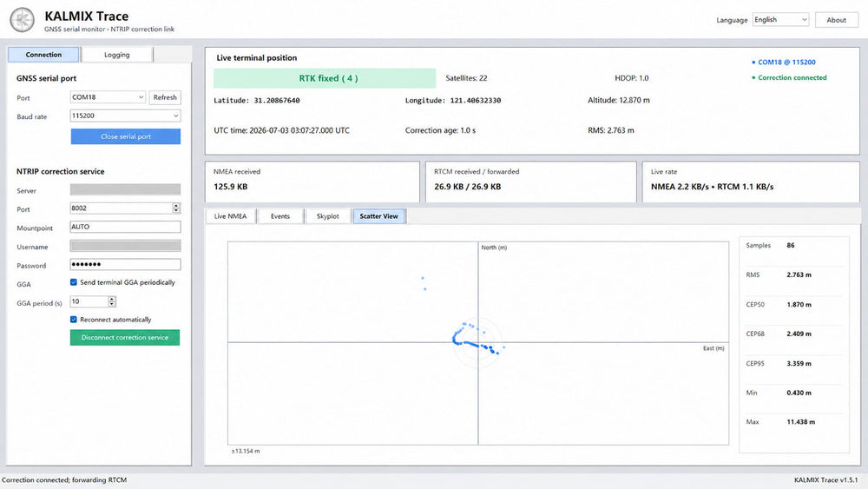Toggle Reconnect automatically checkbox

[x=74, y=320]
